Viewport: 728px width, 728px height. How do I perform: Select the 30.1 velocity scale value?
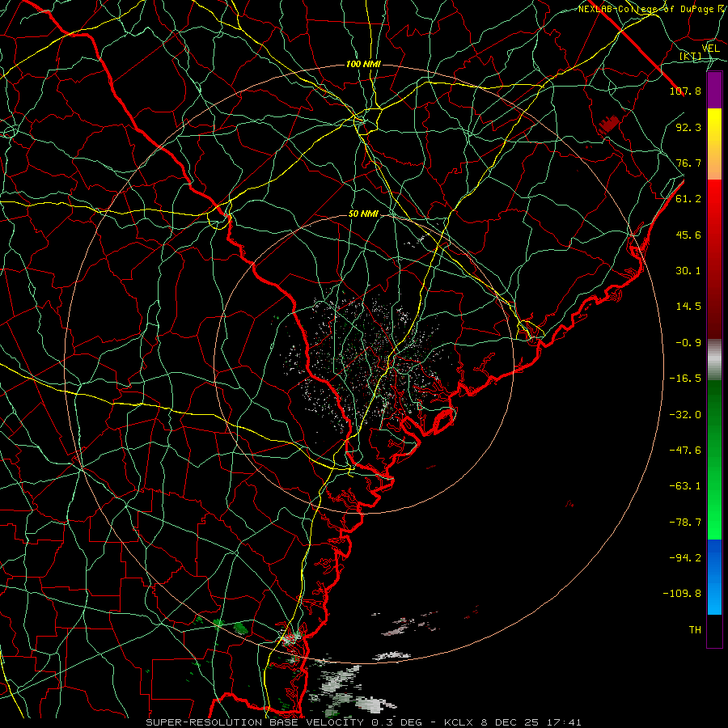click(x=688, y=271)
